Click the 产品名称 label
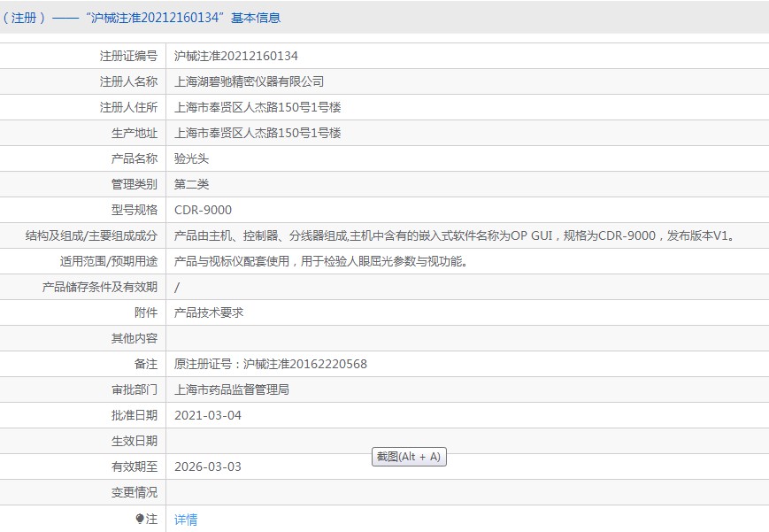Image resolution: width=769 pixels, height=532 pixels. 135,158
